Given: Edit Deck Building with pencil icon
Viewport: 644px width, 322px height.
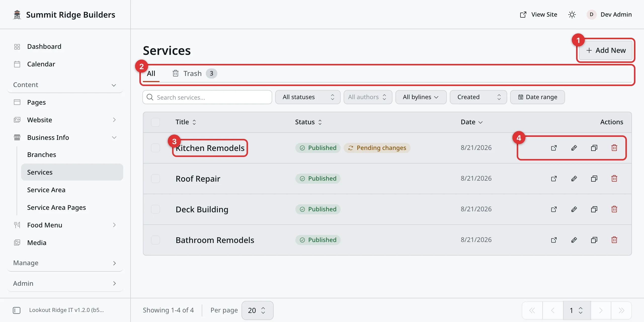Looking at the screenshot, I should click(574, 209).
